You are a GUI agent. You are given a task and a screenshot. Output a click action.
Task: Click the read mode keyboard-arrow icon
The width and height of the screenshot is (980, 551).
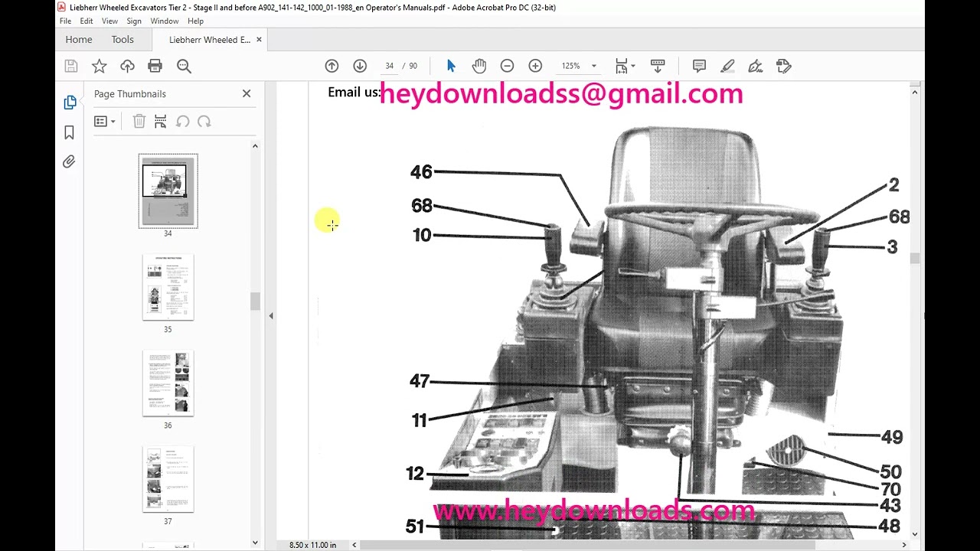[658, 66]
